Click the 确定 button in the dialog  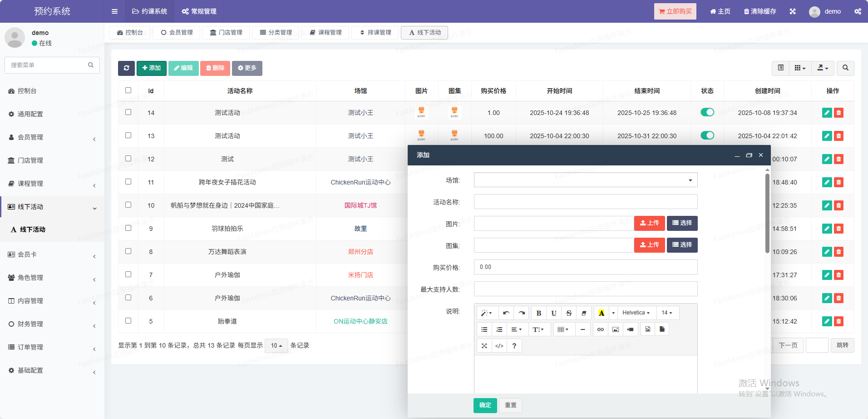(485, 405)
